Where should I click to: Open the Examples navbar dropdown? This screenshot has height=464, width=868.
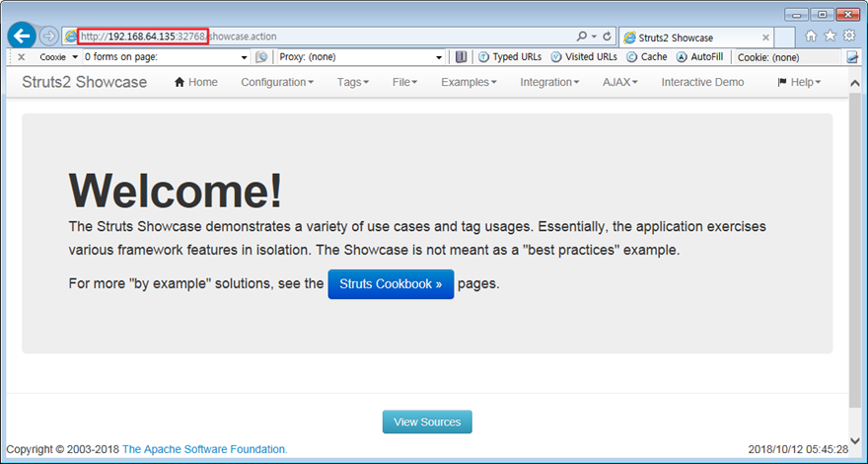tap(469, 82)
